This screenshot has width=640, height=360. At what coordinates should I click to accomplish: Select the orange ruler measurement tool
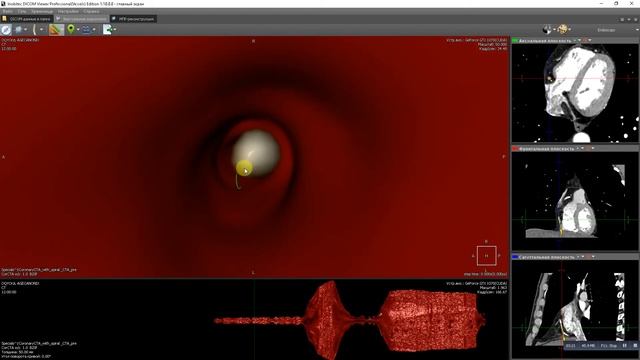pyautogui.click(x=56, y=29)
